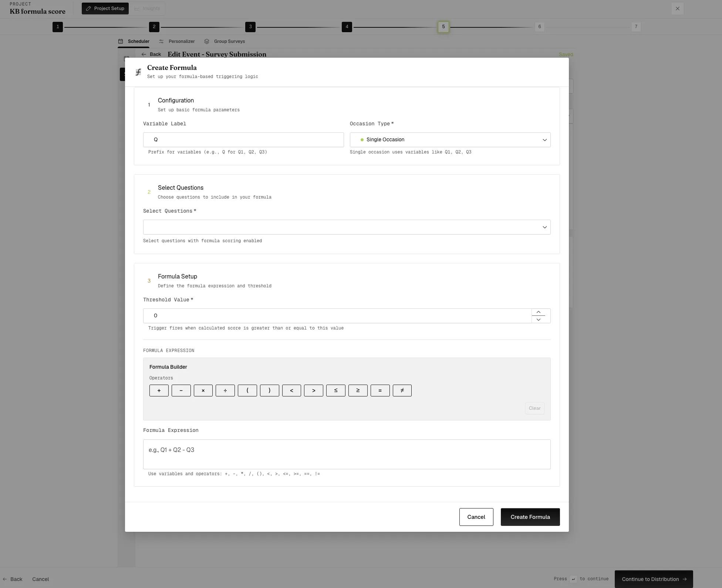This screenshot has width=722, height=588.
Task: Jump to step 2 in progress bar
Action: click(x=154, y=27)
